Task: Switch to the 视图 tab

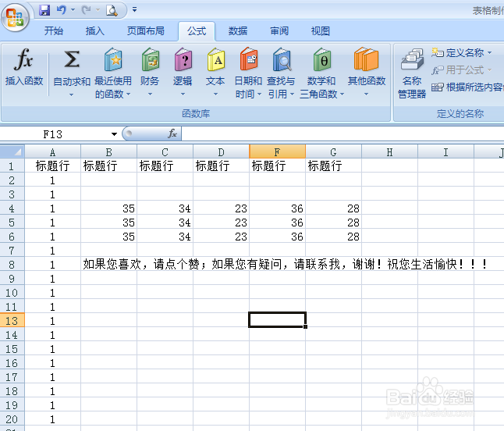Action: (321, 31)
